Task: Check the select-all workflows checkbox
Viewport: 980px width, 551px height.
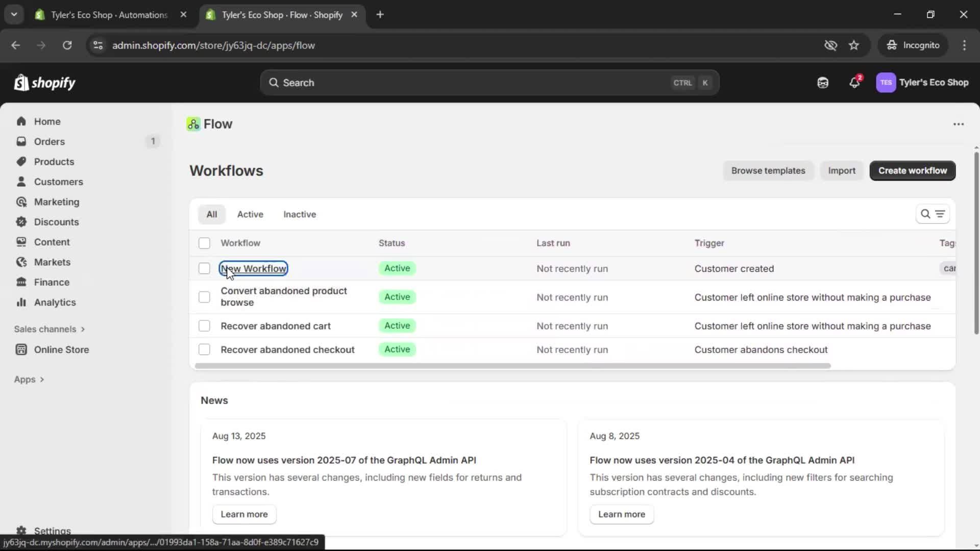Action: (204, 243)
